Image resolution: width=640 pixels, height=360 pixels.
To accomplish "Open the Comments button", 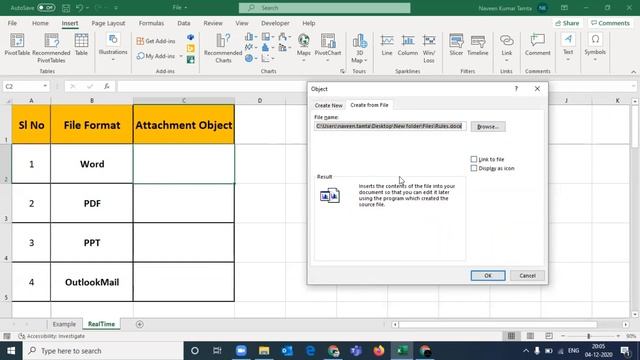I will pyautogui.click(x=610, y=23).
